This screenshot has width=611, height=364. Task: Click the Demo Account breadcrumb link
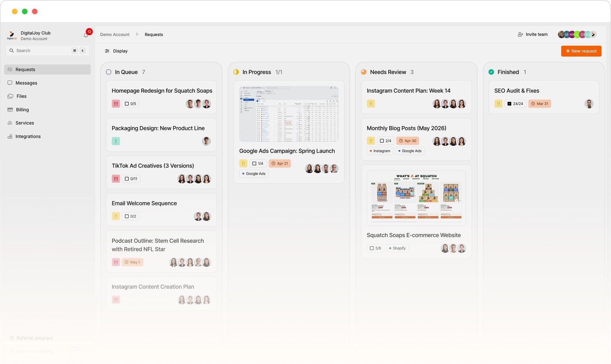point(115,35)
